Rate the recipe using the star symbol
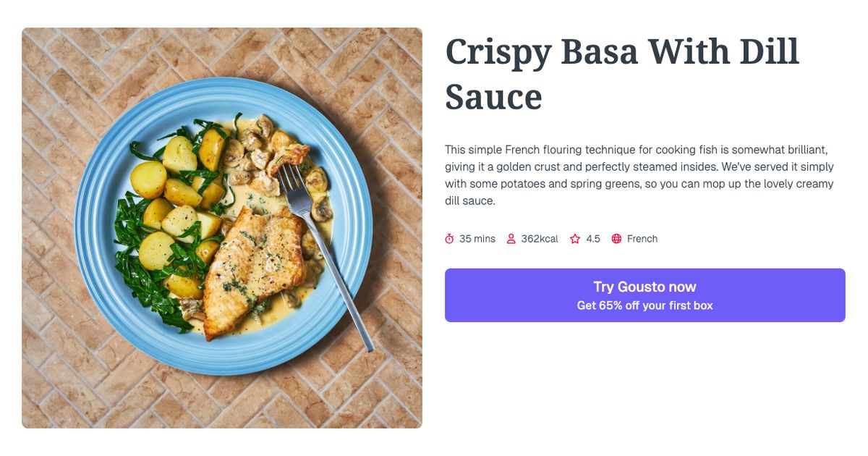 coord(574,238)
